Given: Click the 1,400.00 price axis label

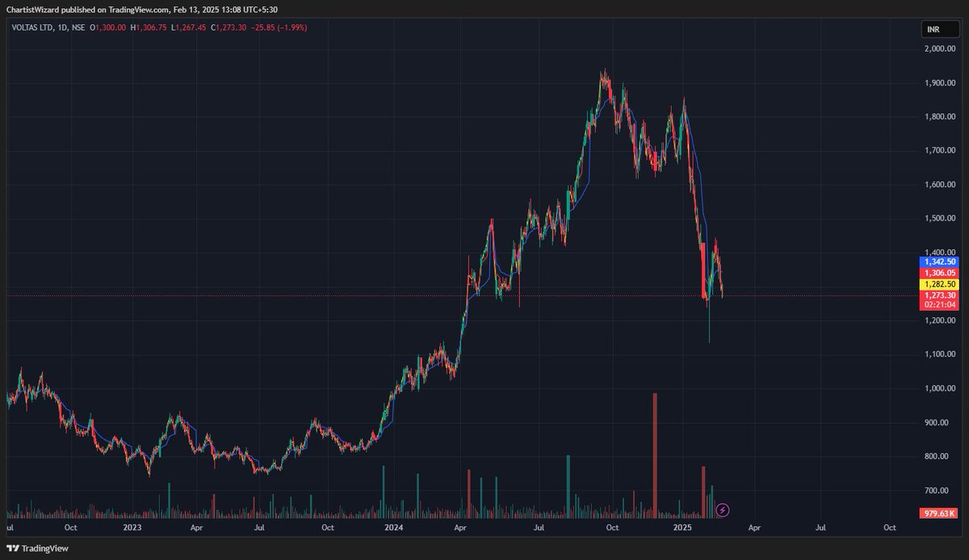Looking at the screenshot, I should coord(940,253).
